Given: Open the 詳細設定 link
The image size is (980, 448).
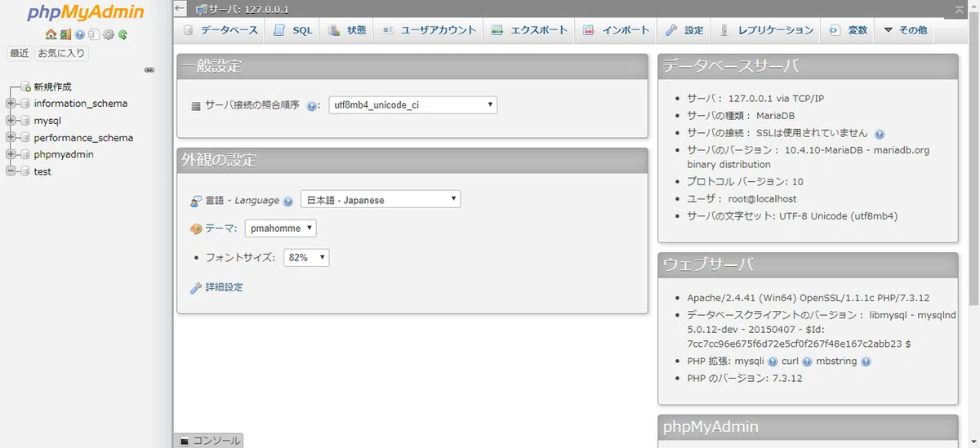Looking at the screenshot, I should 224,287.
